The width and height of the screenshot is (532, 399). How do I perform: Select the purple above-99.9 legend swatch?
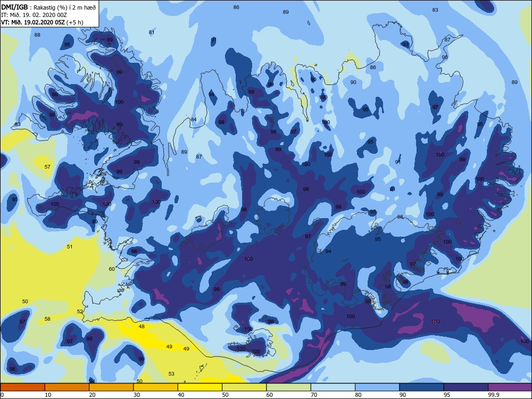510,387
